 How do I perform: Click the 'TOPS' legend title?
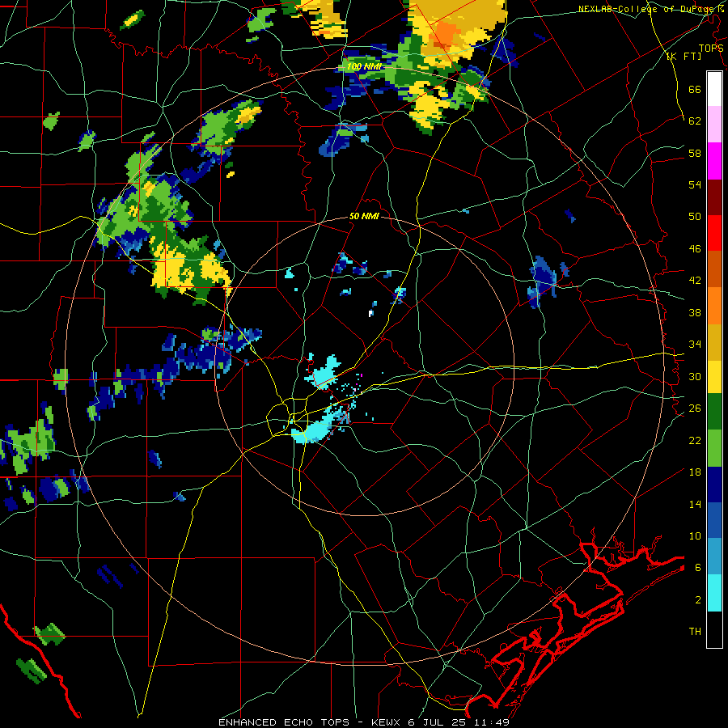(711, 48)
